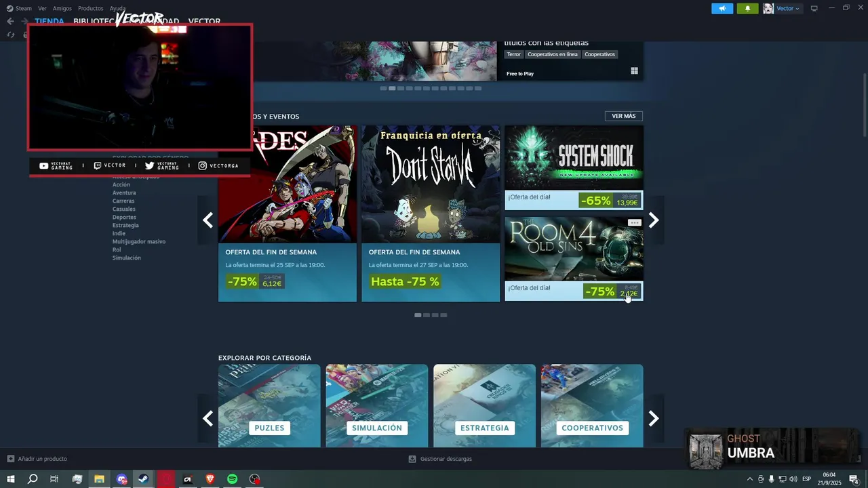This screenshot has height=488, width=868.
Task: Open the Ayuda menu
Action: (x=117, y=8)
